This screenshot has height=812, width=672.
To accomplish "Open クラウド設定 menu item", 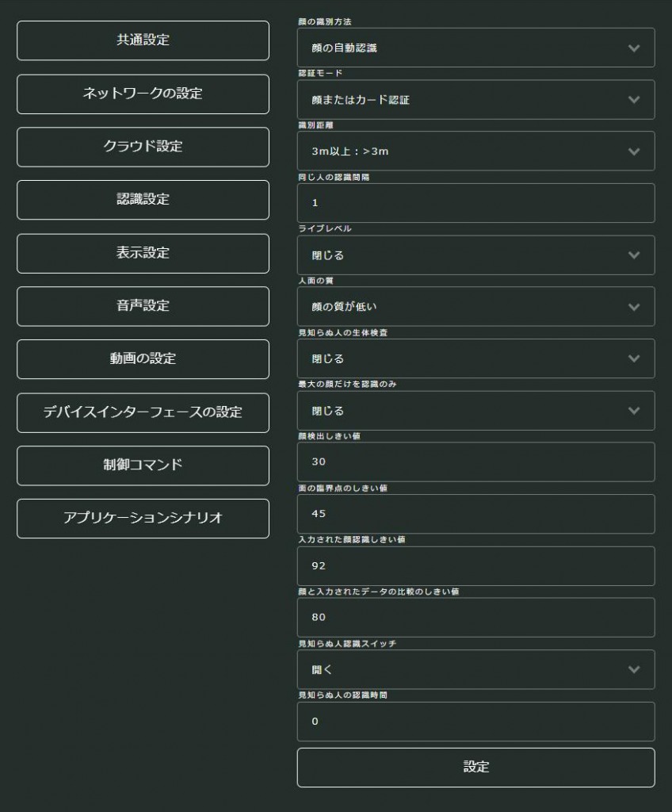I will (x=143, y=147).
